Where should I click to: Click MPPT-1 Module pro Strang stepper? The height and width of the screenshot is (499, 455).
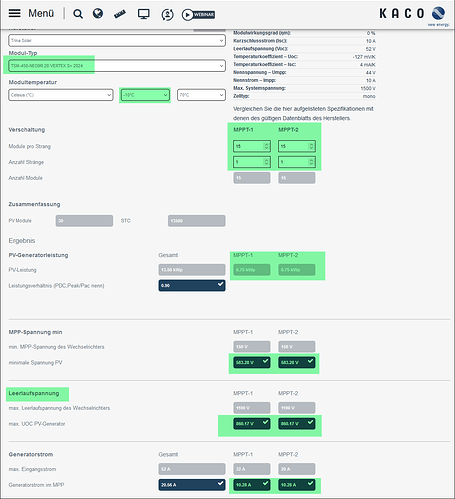252,146
